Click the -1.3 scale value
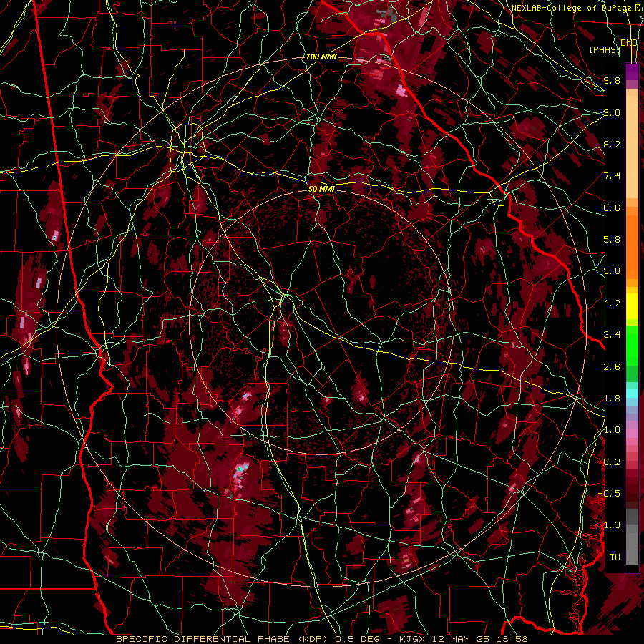The image size is (644, 644). coord(609,525)
